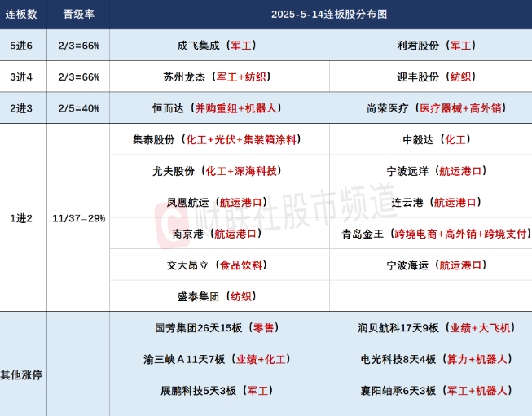This screenshot has width=532, height=416.
Task: Select the 青岛金王 stock cell
Action: [437, 234]
